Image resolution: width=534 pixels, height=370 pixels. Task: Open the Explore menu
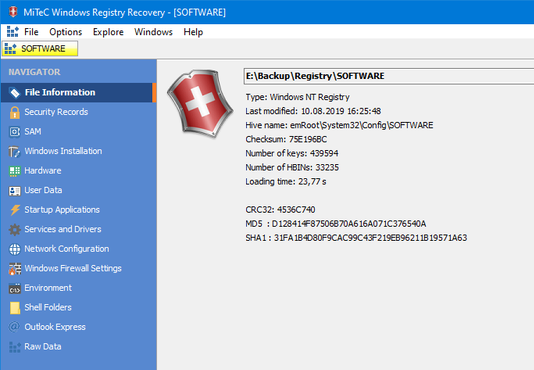click(x=108, y=32)
